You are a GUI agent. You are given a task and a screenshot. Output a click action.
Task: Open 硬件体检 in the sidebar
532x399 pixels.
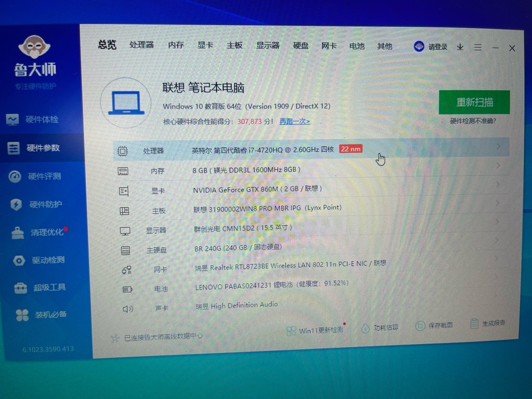coord(33,119)
